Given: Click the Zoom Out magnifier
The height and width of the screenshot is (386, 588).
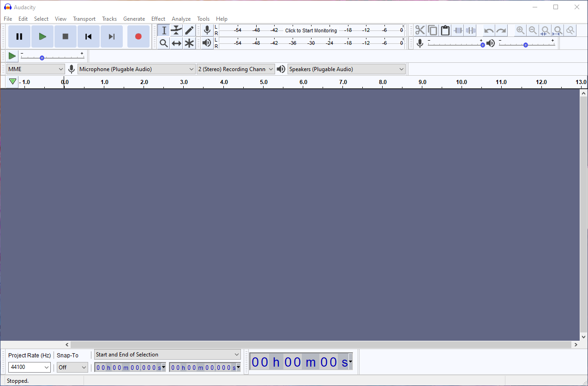Looking at the screenshot, I should pos(533,30).
